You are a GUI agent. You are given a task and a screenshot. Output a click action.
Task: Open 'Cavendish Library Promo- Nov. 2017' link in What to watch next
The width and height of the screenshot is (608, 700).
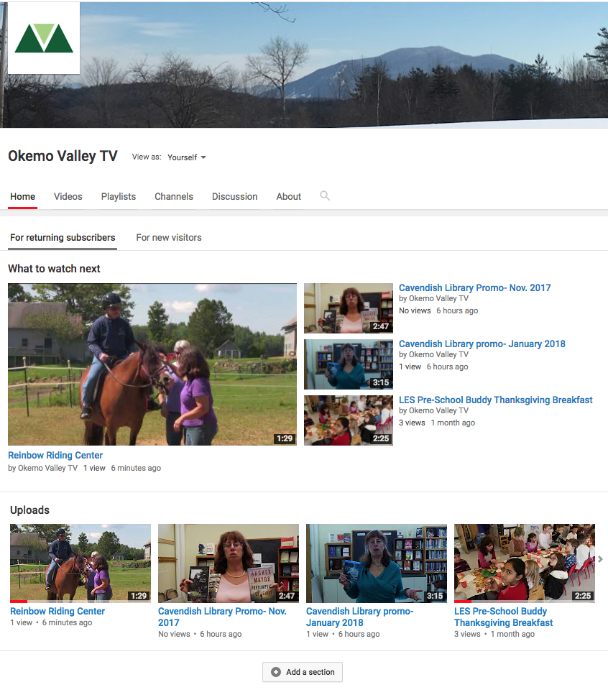[474, 287]
